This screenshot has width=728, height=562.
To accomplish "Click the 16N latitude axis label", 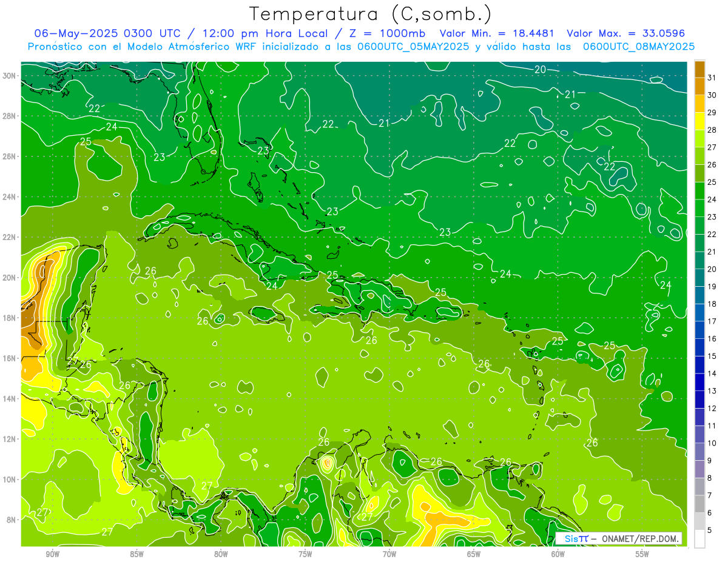I will coord(9,358).
